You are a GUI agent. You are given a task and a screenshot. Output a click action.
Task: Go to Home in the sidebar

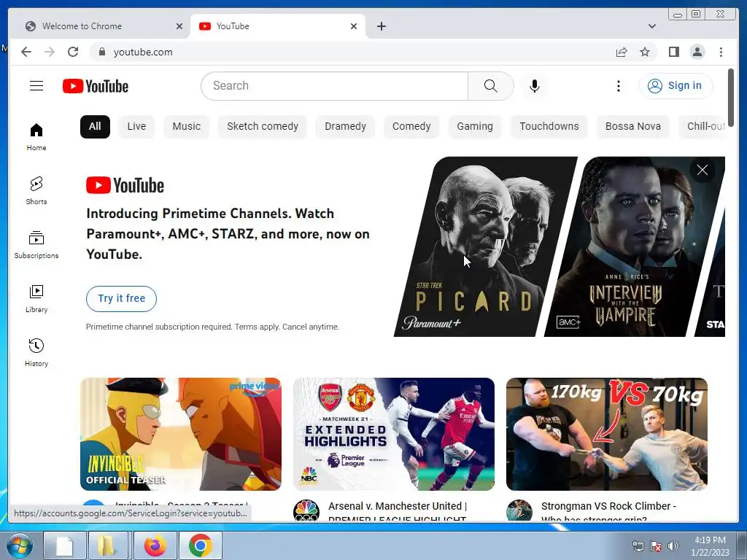coord(36,137)
